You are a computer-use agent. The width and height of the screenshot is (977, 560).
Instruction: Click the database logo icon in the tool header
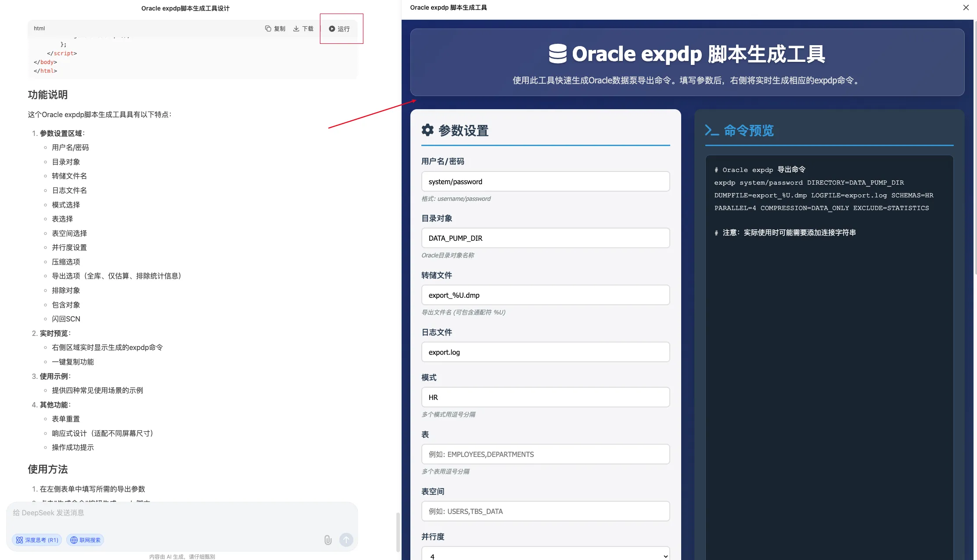coord(558,53)
